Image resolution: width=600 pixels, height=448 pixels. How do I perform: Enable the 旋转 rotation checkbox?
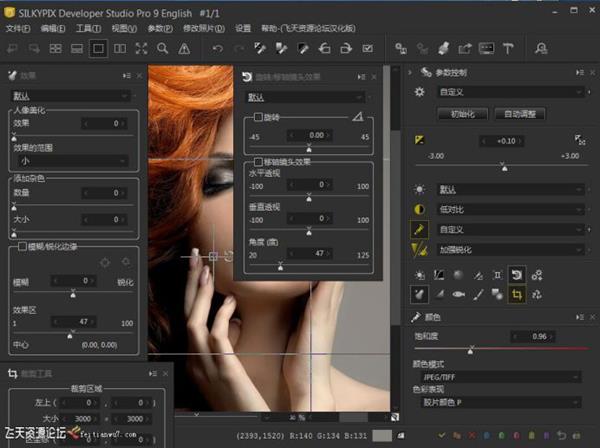point(259,117)
